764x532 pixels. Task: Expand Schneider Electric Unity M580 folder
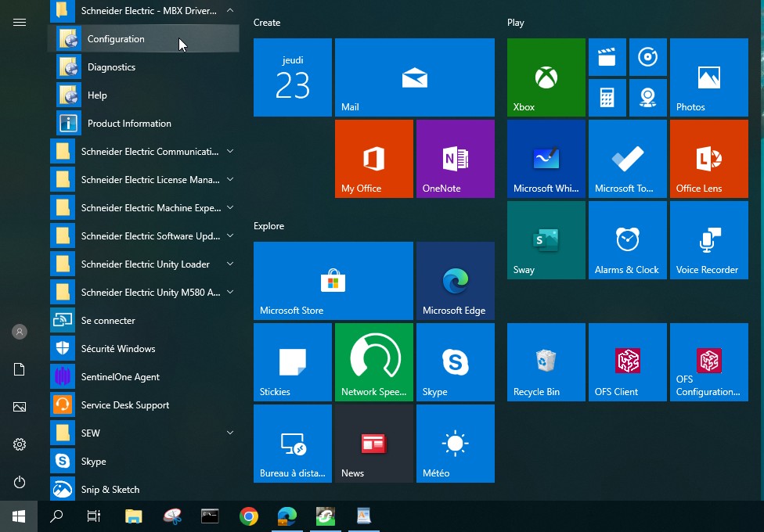144,293
